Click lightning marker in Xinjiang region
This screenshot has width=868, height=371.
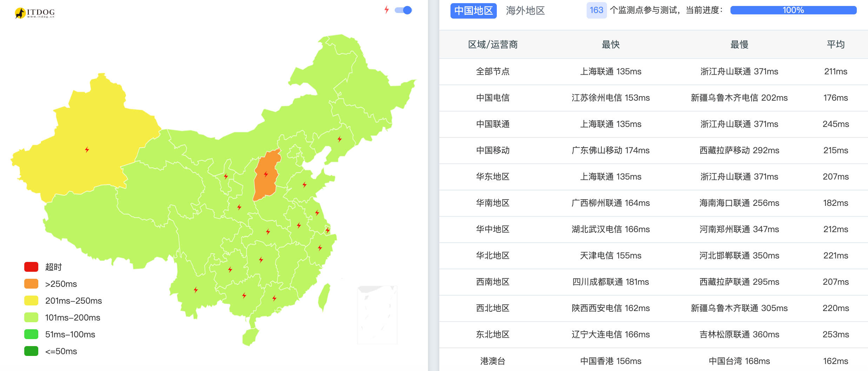(x=87, y=150)
